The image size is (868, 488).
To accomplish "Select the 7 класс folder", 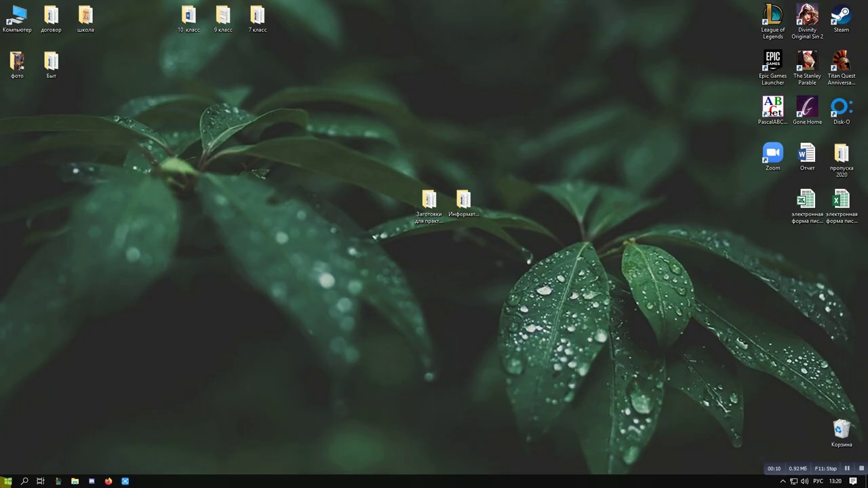I will tap(257, 20).
